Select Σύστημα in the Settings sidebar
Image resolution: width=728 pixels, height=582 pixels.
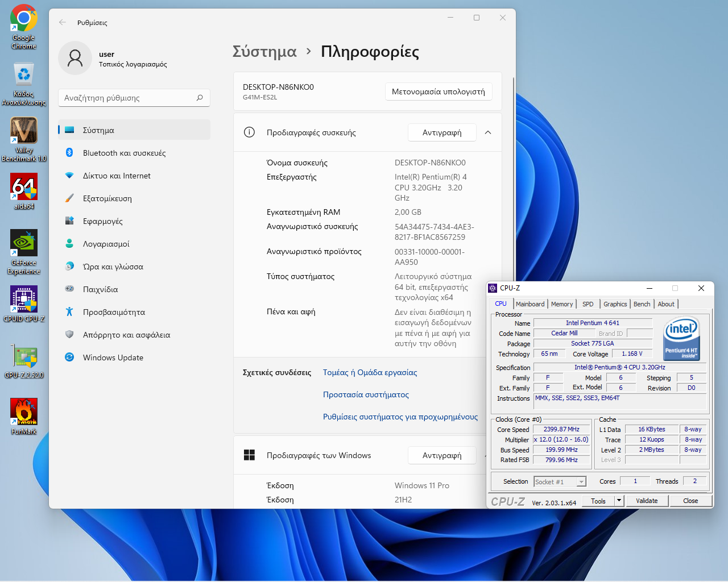click(134, 130)
